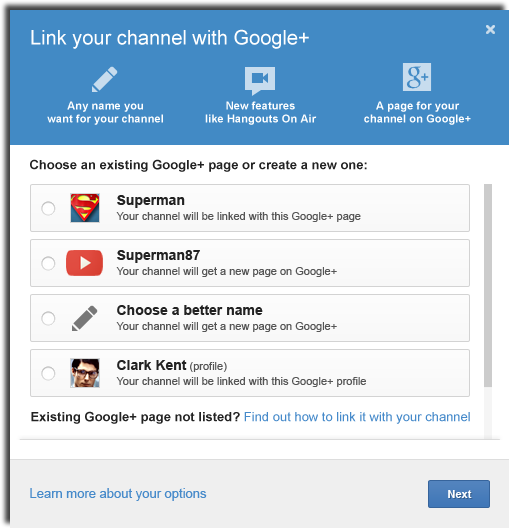This screenshot has width=509, height=528.
Task: Click the pencil icon in the blue header
Action: (x=105, y=79)
